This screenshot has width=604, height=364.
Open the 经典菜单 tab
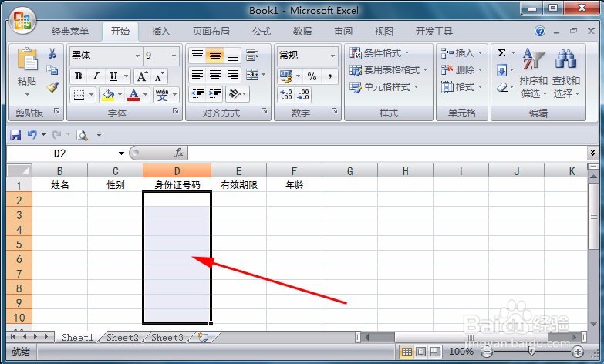pyautogui.click(x=70, y=31)
